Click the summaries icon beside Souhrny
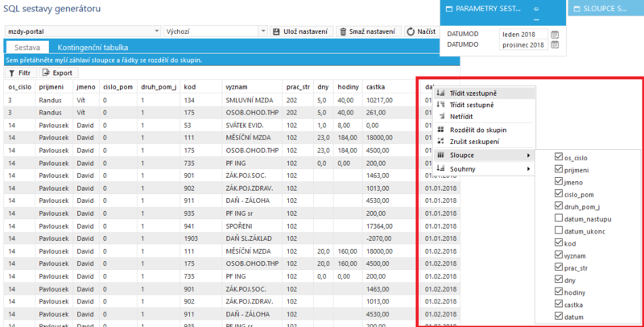Image resolution: width=644 pixels, height=327 pixels. [x=440, y=168]
